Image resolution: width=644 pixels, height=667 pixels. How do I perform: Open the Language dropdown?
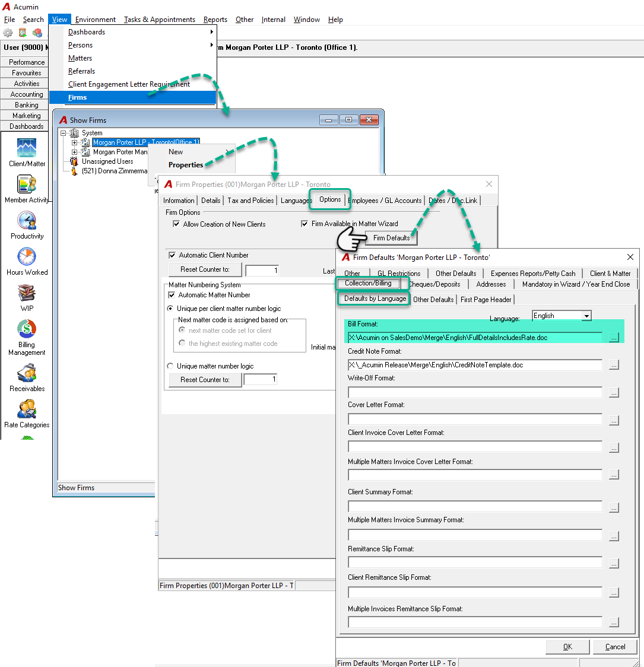[586, 316]
